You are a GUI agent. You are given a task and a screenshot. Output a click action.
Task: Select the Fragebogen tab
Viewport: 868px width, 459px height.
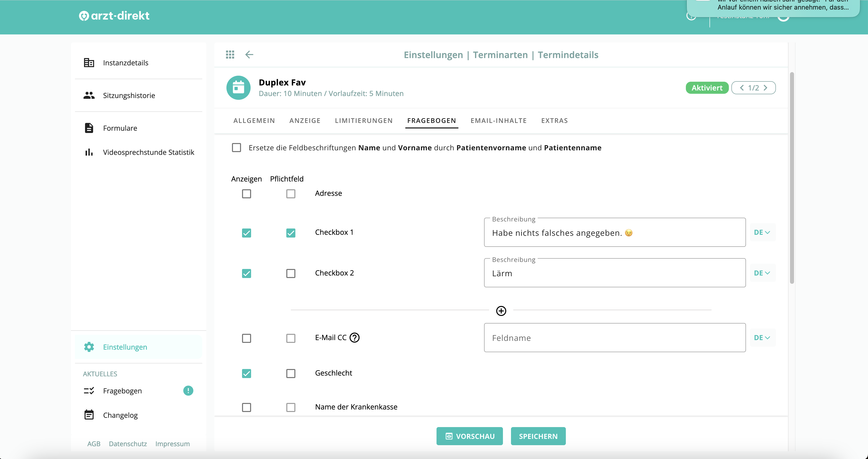431,121
